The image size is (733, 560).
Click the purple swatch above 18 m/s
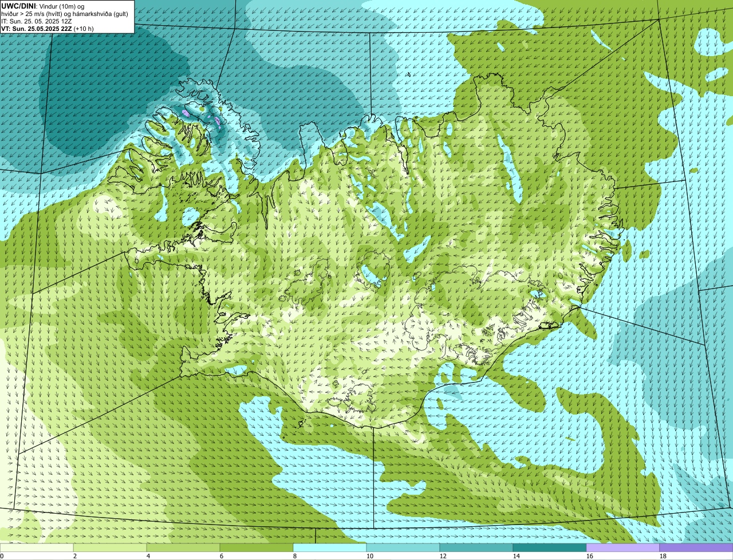(x=696, y=547)
